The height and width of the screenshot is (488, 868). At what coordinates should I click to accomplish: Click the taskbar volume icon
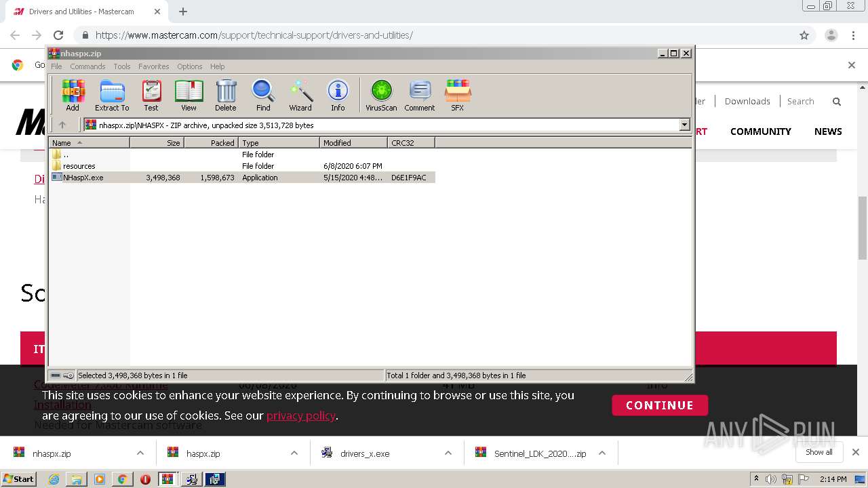[771, 479]
